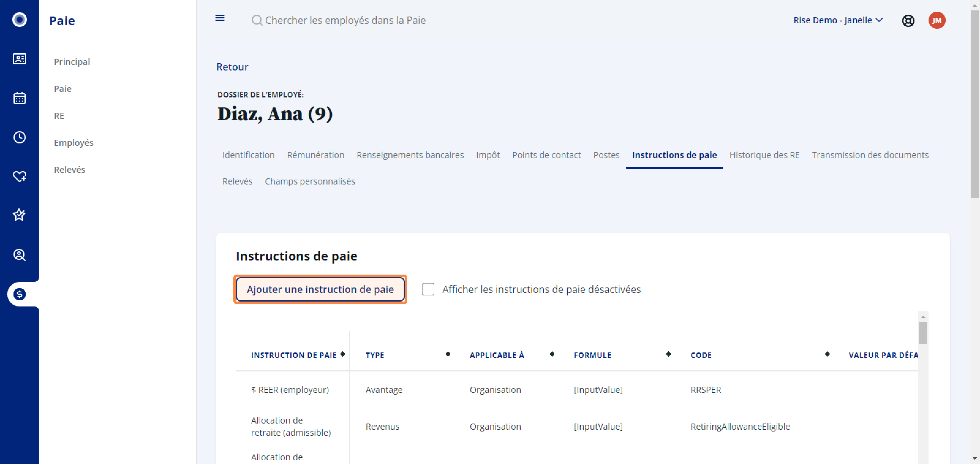Click the $ REER (employeur) row name
Screen dimensions: 980x464
(x=289, y=390)
